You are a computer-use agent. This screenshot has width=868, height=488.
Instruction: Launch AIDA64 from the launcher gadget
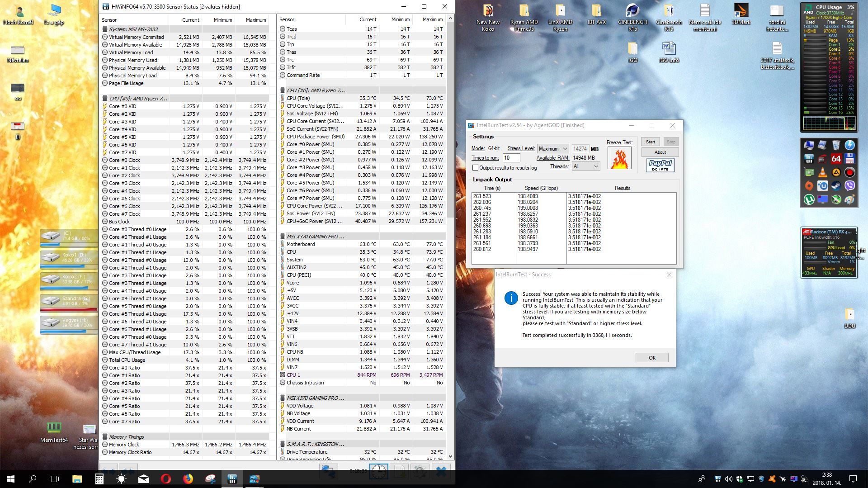pos(836,159)
